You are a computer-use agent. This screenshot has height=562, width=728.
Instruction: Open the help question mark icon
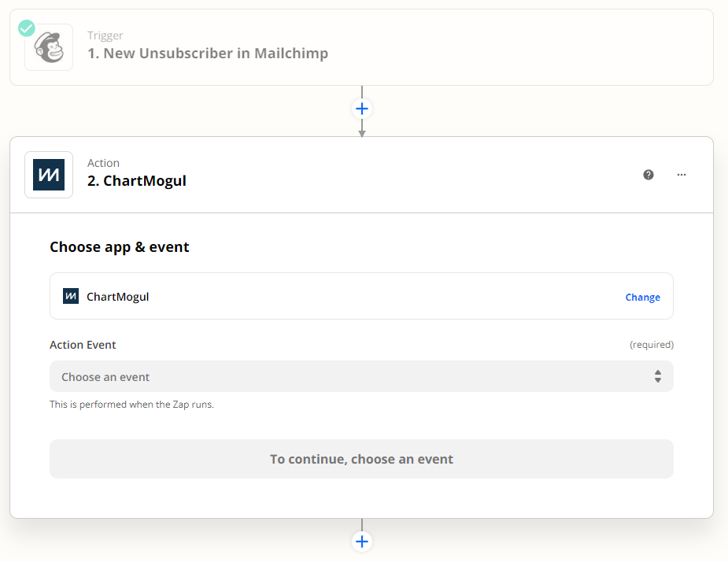click(649, 175)
